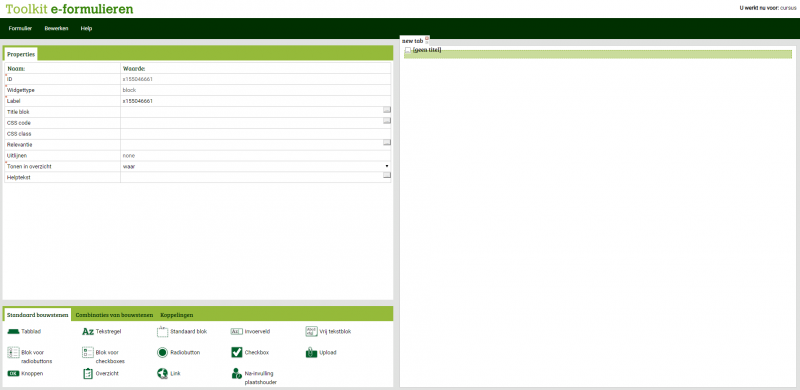The height and width of the screenshot is (390, 800).
Task: Toggle the checkbox next to [geen titel]
Action: pyautogui.click(x=408, y=50)
